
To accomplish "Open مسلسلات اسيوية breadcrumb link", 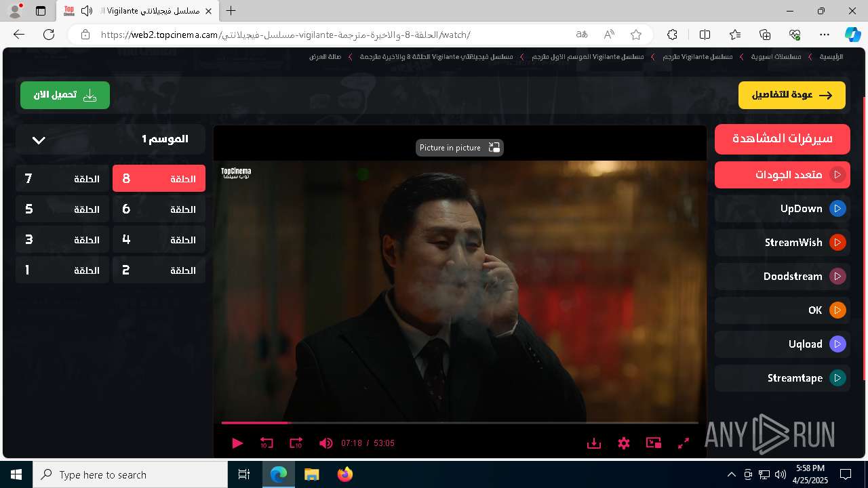I will pyautogui.click(x=776, y=57).
